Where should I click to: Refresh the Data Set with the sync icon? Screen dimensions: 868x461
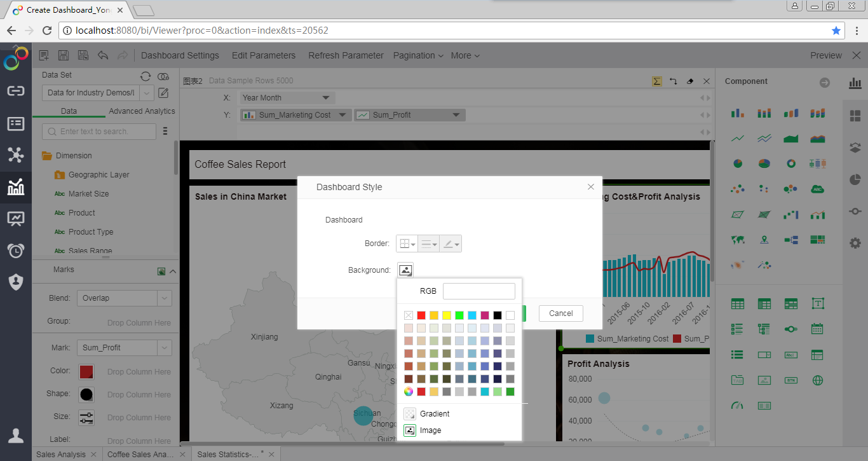coord(146,76)
